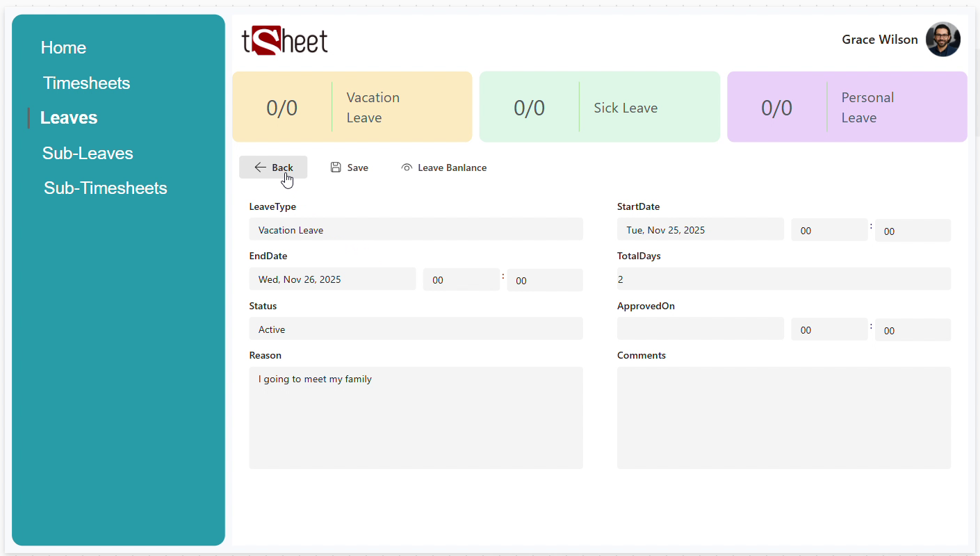
Task: Open the Status dropdown showing Active
Action: tap(416, 329)
